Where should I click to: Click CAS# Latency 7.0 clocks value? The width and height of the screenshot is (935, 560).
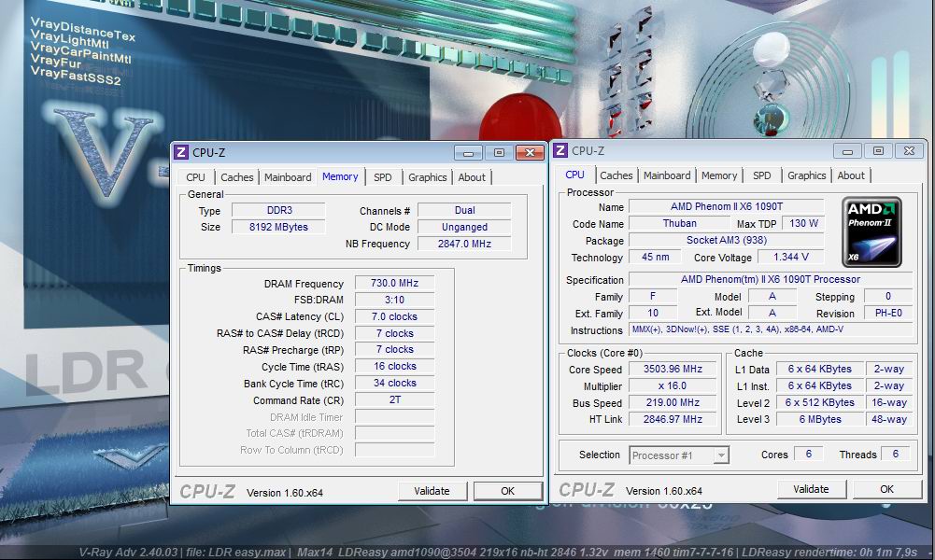(395, 316)
